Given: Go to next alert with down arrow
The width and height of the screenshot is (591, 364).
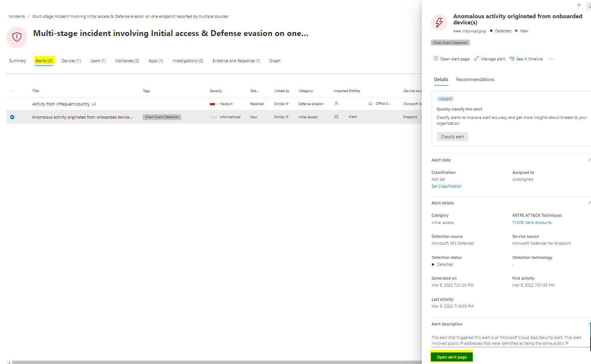Looking at the screenshot, I should pyautogui.click(x=589, y=6).
